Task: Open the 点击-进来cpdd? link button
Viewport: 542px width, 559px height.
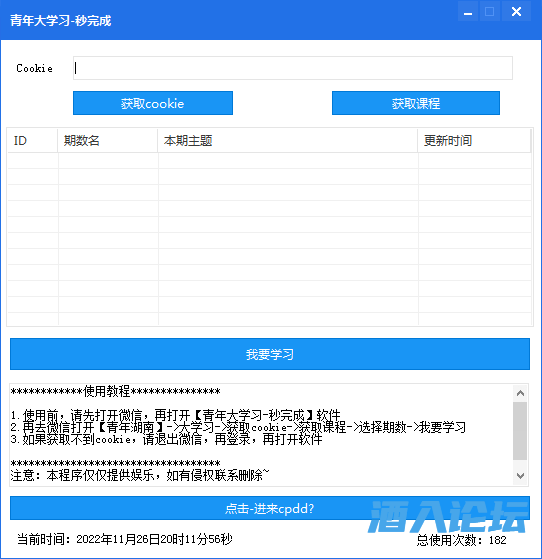Action: 270,508
